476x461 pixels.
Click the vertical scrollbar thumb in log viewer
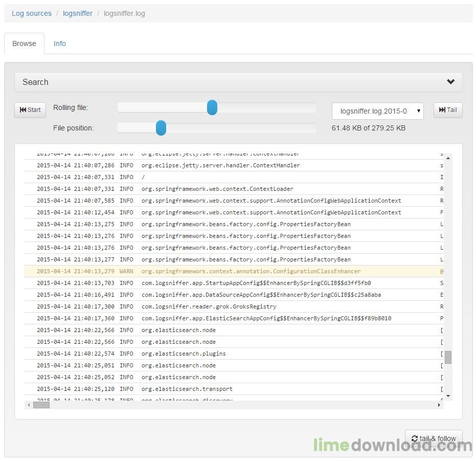pyautogui.click(x=448, y=357)
